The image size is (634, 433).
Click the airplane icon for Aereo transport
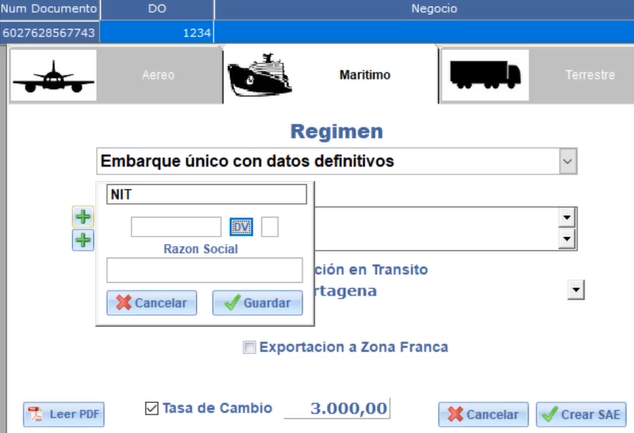(52, 75)
